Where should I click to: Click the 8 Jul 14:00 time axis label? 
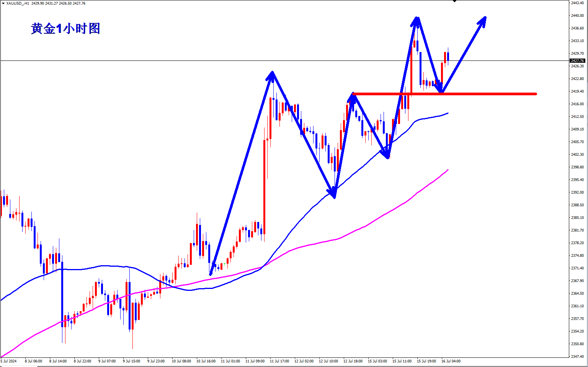pyautogui.click(x=58, y=361)
